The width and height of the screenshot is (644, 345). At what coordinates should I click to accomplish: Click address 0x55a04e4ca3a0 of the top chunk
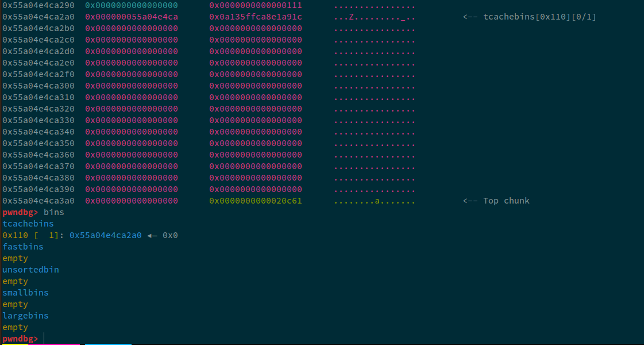(x=38, y=201)
